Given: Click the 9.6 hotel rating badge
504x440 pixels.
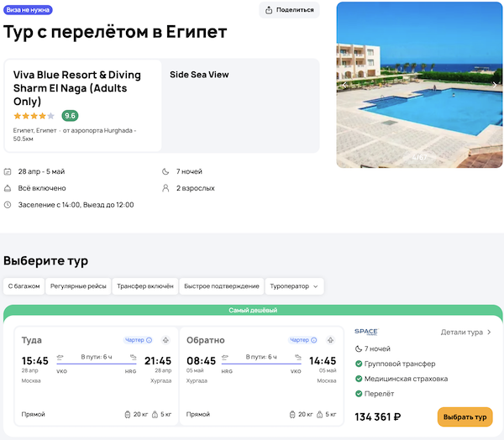Looking at the screenshot, I should [70, 116].
